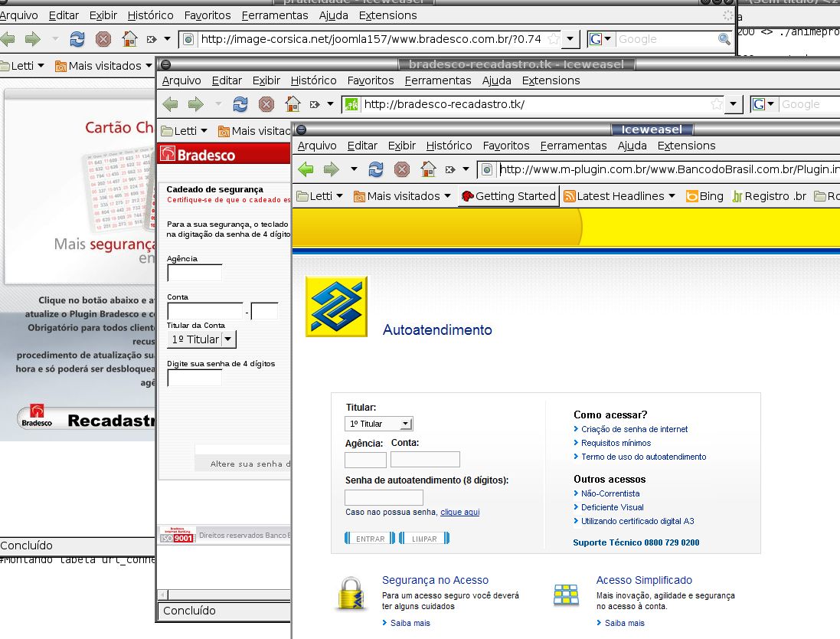This screenshot has height=639, width=840.
Task: Click Forward arrow in bradesco-recadastro.tk window
Action: (196, 104)
